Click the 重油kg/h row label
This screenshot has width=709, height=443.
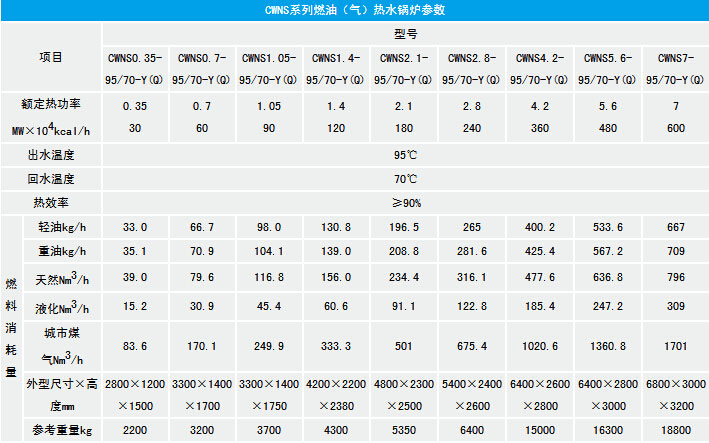62,251
